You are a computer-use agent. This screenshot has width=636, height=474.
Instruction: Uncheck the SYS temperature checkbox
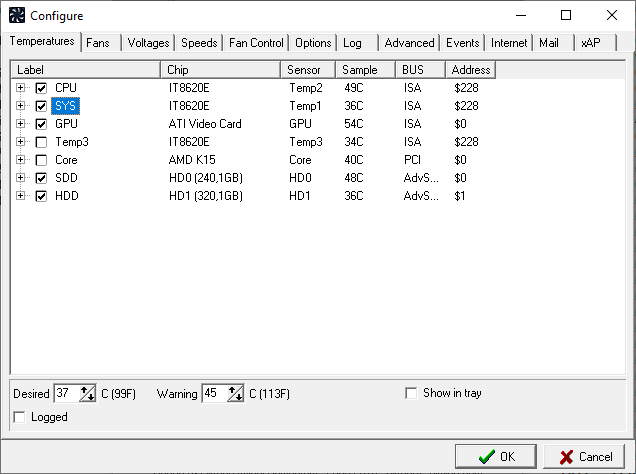coord(41,106)
